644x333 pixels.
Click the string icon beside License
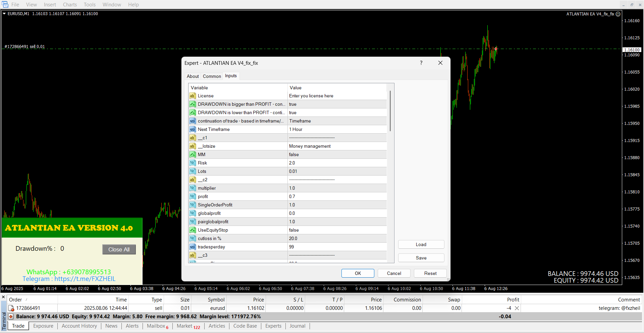tap(193, 96)
